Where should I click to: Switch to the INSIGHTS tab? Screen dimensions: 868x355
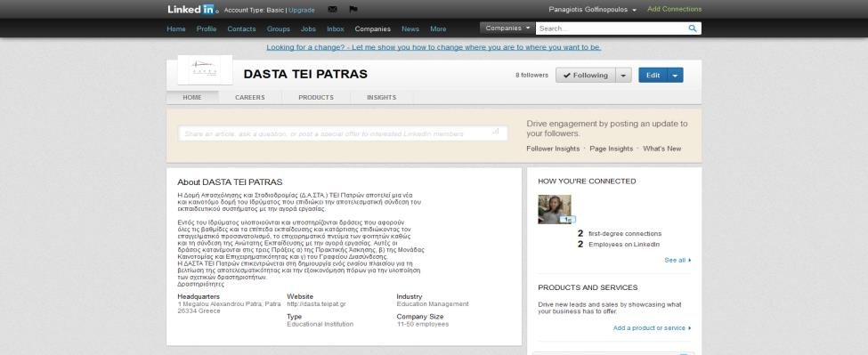tap(381, 97)
